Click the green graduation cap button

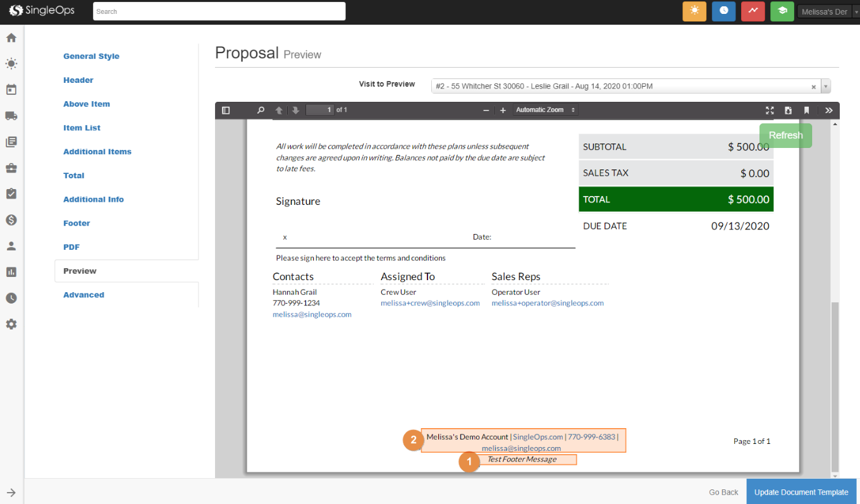[x=782, y=11]
